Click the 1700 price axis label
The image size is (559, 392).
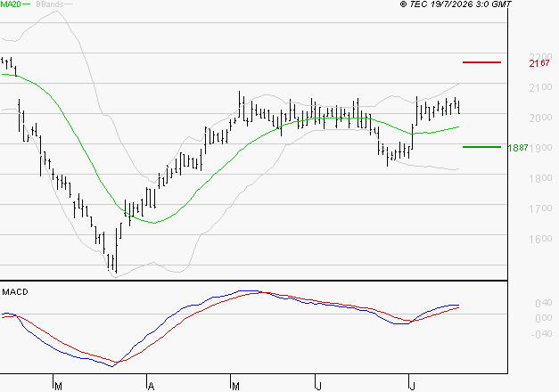click(541, 208)
